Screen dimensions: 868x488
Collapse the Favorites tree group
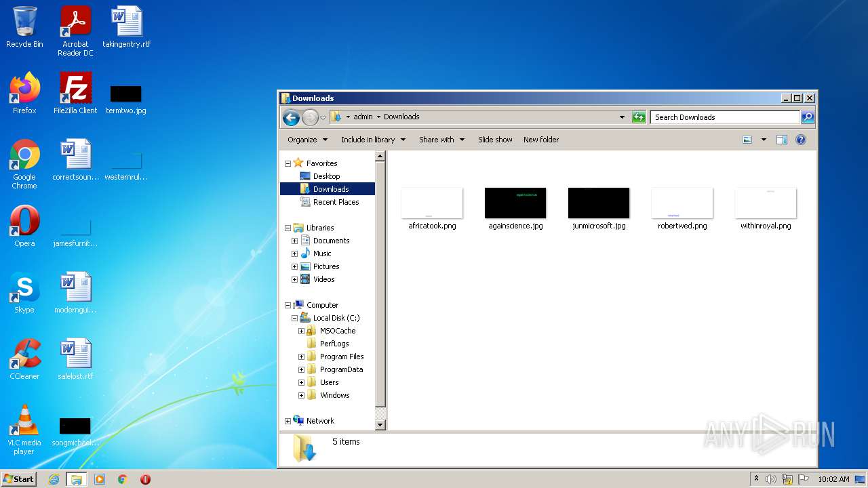[x=288, y=163]
